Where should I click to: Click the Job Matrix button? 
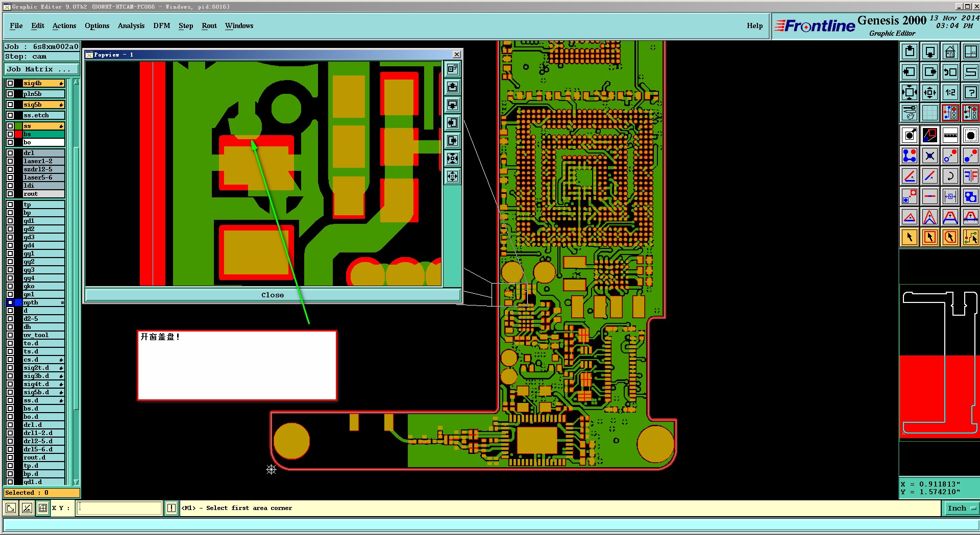[x=42, y=69]
